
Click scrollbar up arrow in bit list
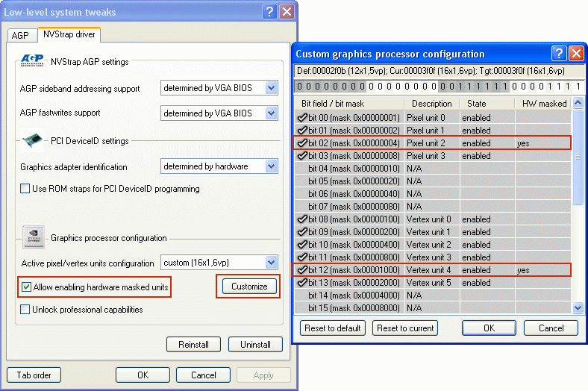click(x=578, y=102)
